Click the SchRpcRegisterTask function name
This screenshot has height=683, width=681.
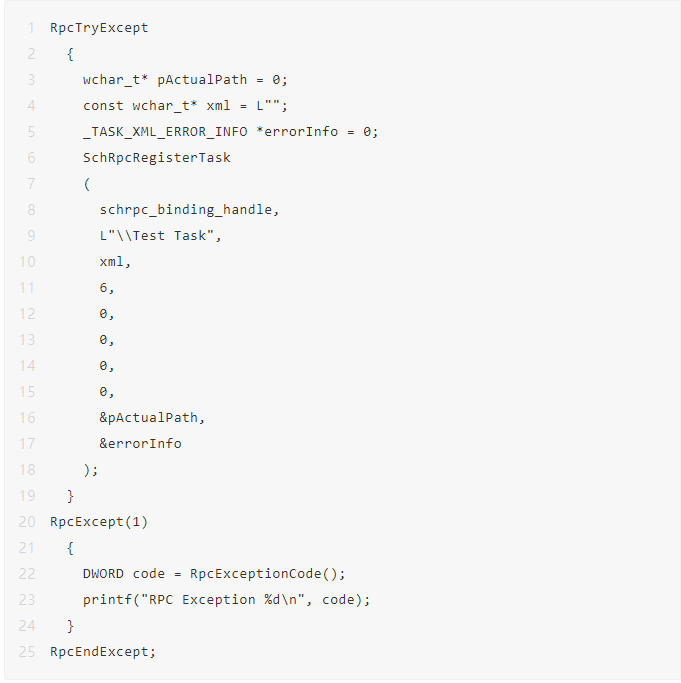[157, 157]
